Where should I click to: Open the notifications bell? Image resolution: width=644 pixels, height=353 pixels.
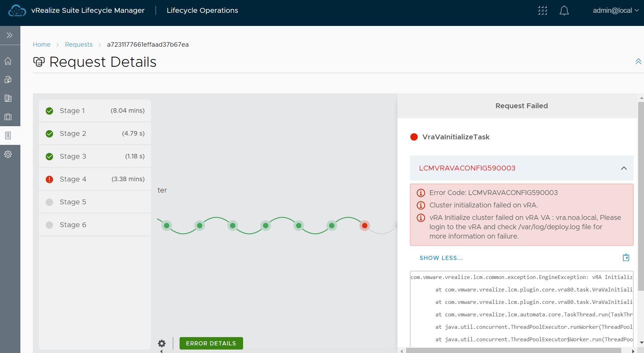tap(564, 11)
